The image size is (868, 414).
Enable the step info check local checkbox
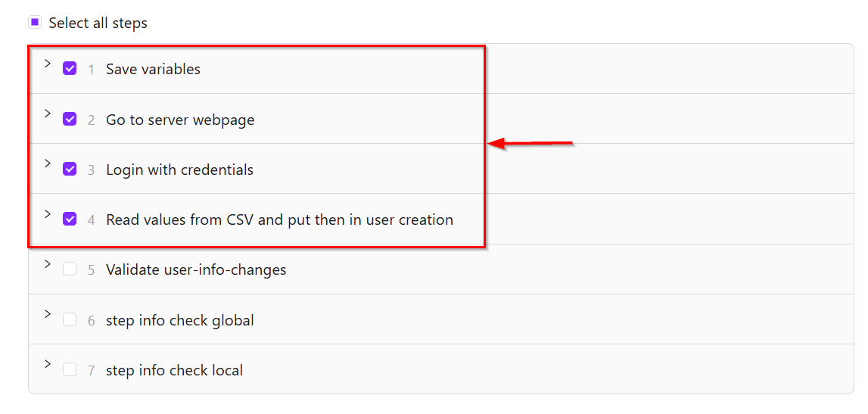point(70,369)
